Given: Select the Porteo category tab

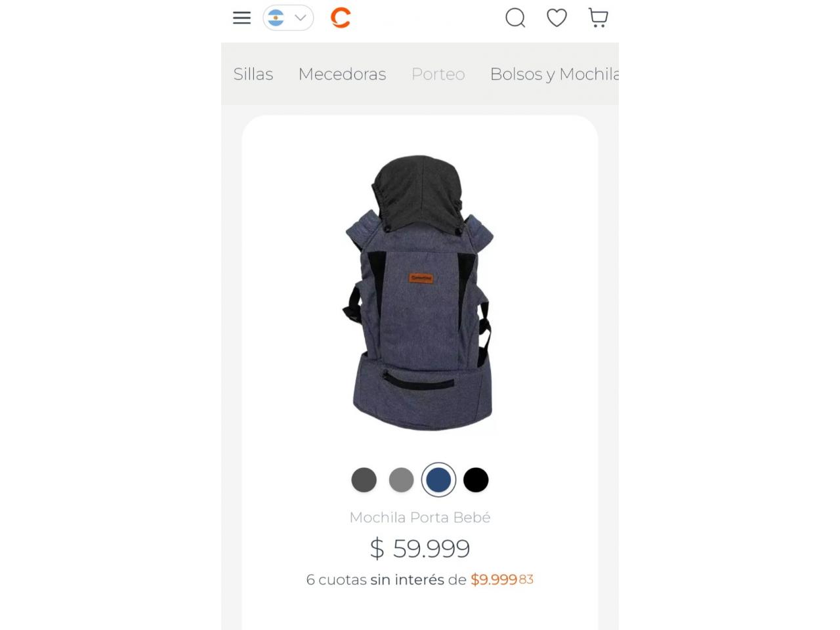Looking at the screenshot, I should click(438, 74).
